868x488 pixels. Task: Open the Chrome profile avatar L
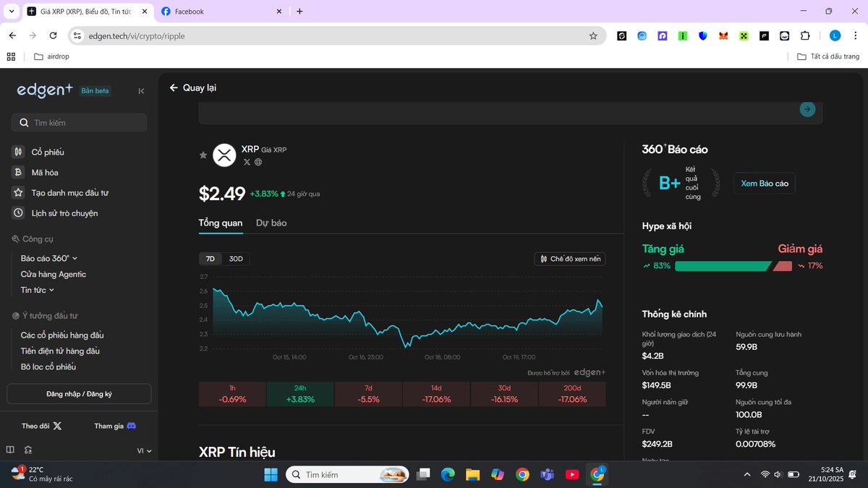point(835,35)
